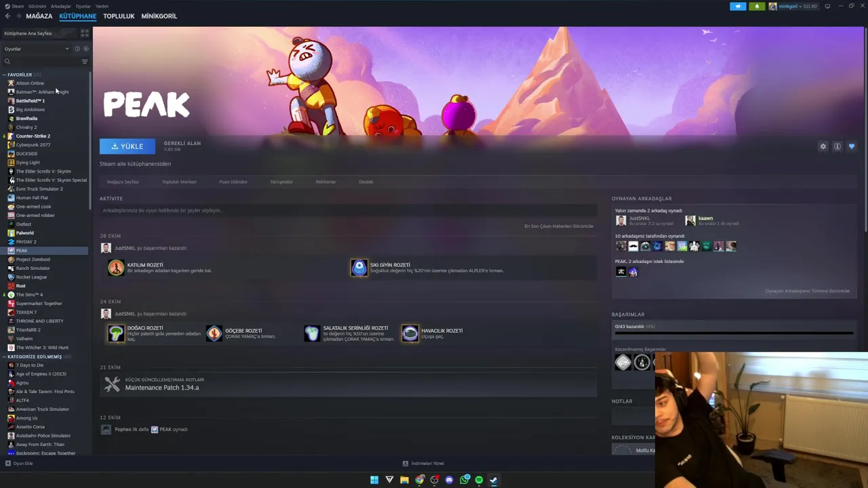Open WhatsApp from taskbar
The image size is (868, 488).
click(x=465, y=480)
